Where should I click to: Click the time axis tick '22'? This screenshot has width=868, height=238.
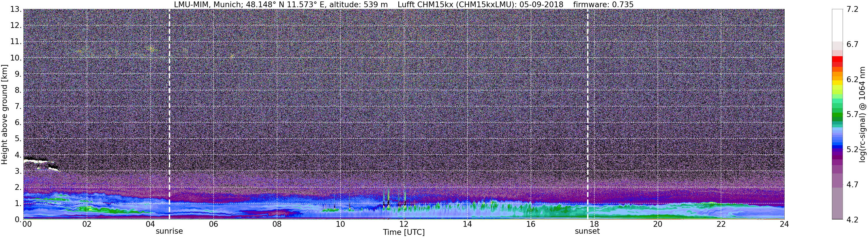coord(721,224)
